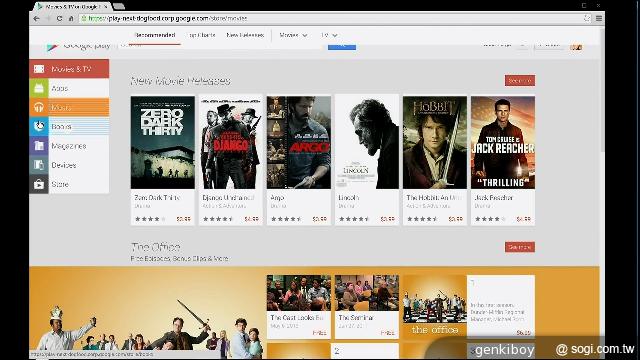Open the Music headphones sidebar category

(x=69, y=107)
